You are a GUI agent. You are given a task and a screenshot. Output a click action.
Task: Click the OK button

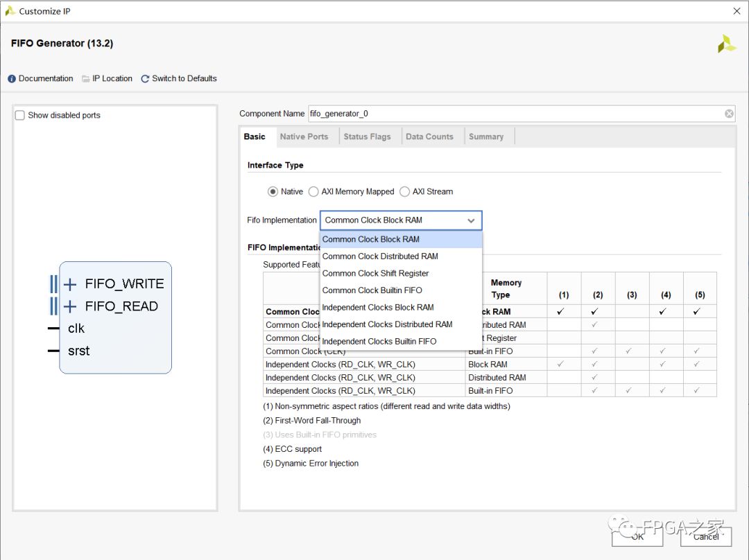pyautogui.click(x=637, y=536)
